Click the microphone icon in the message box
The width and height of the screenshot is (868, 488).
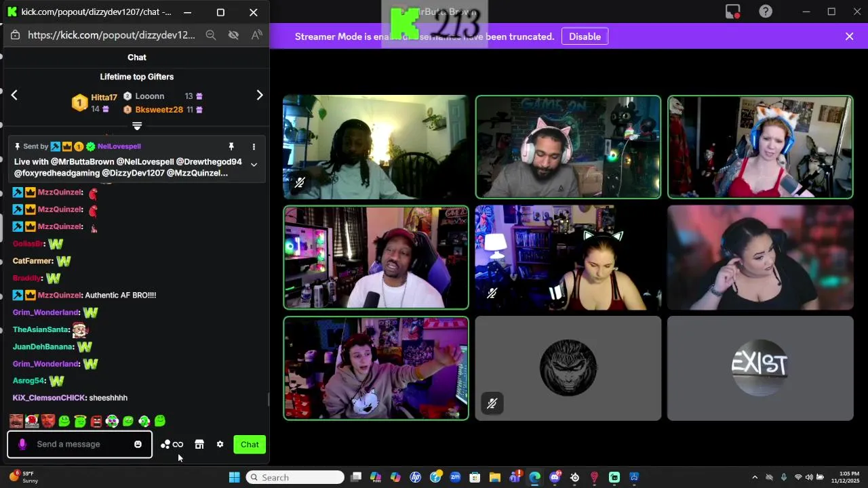(22, 445)
